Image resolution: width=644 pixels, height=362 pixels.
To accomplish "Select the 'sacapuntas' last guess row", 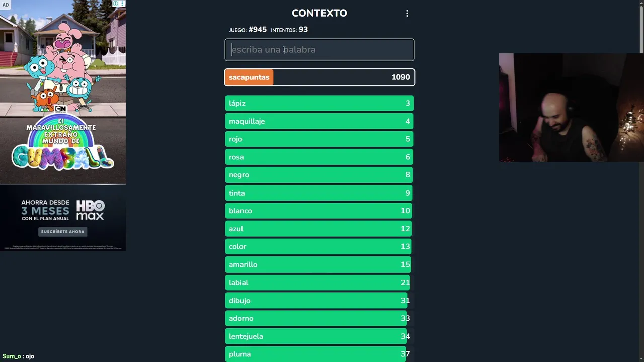I will 319,77.
